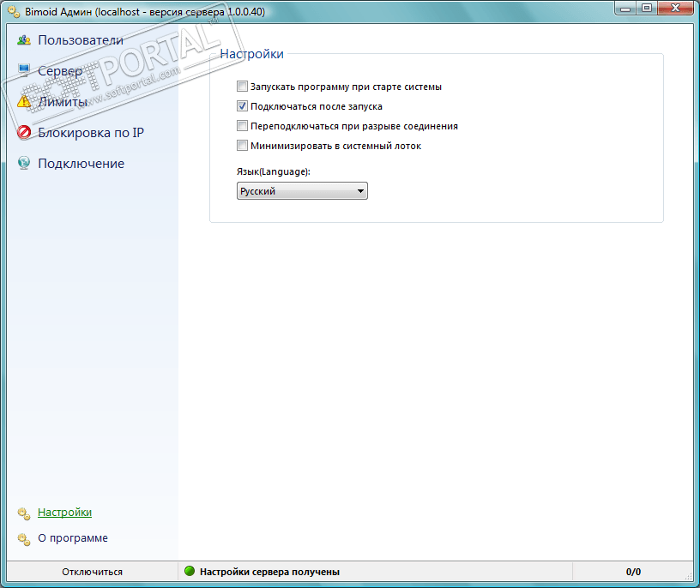
Task: Minimize the Bimoid Админ window
Action: [625, 8]
